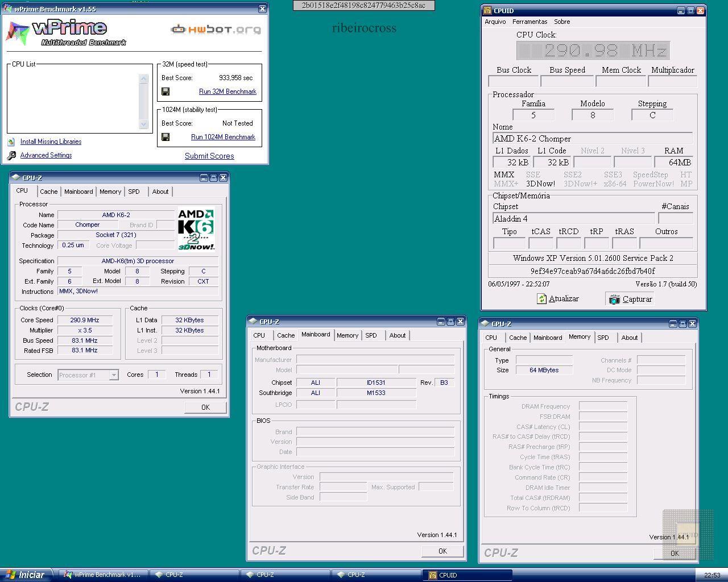Screen dimensions: 728x582
Task: Open SPD tab in CPU-Z CPU window
Action: click(134, 192)
